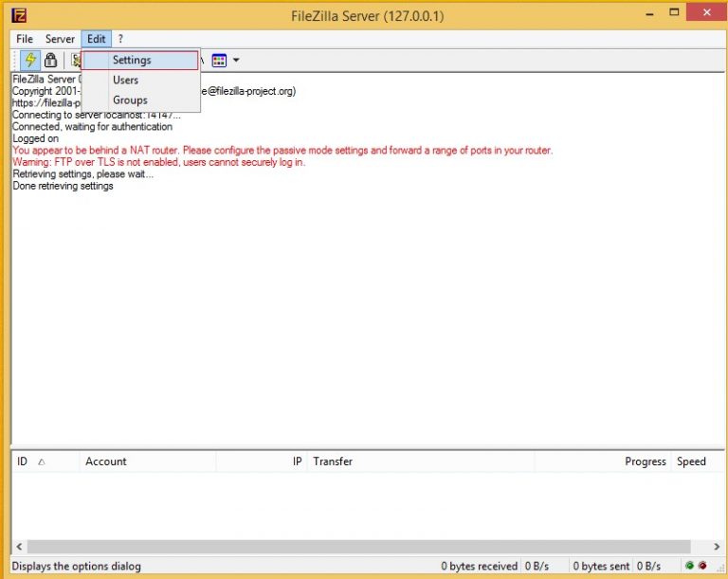
Task: Click the colored grid display icon
Action: (219, 60)
